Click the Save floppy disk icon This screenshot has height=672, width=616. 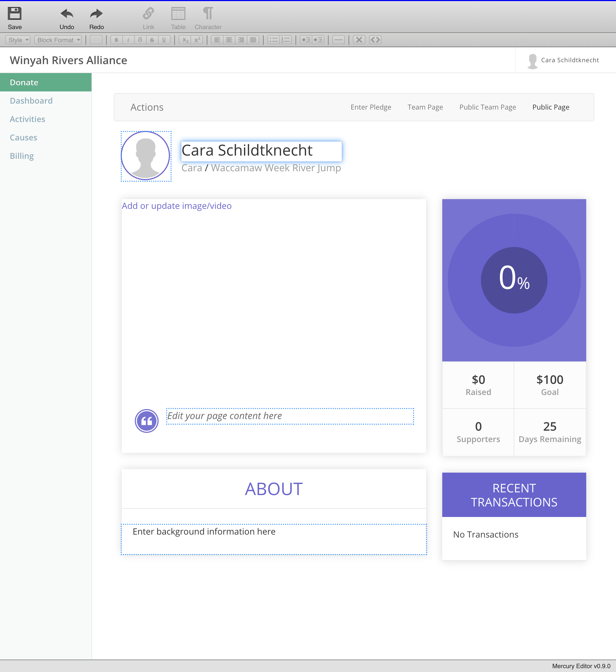15,14
